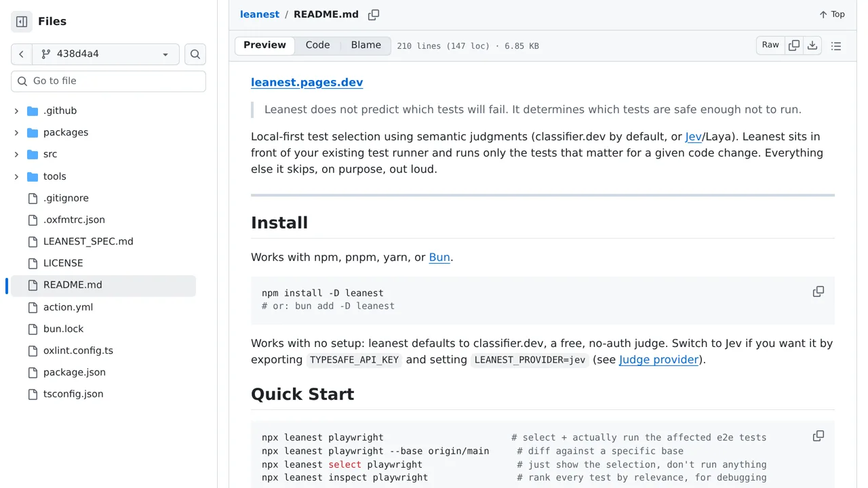Viewport: 868px width, 488px height.
Task: Click the Quick Start heading
Action: tap(302, 394)
